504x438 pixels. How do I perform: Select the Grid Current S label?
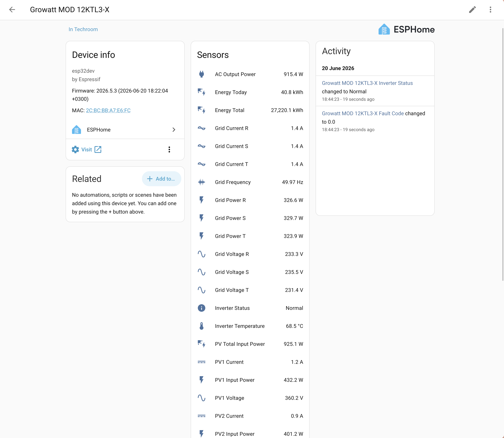(x=231, y=146)
